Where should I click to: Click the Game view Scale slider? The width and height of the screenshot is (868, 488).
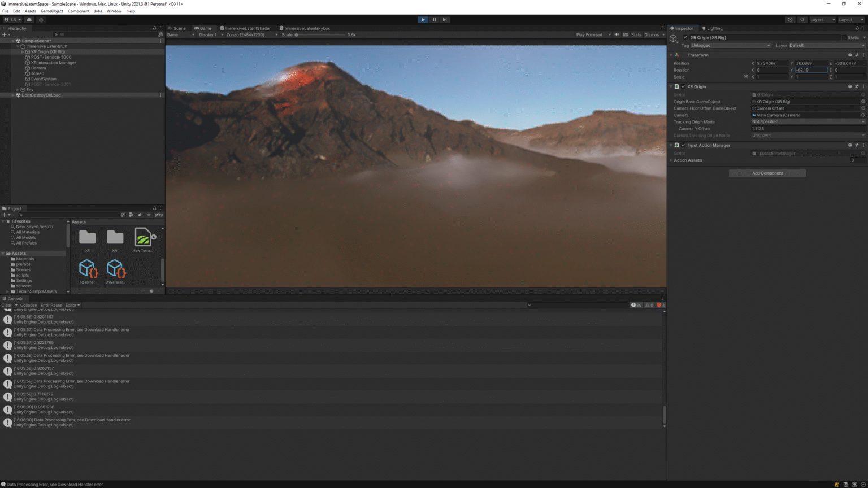[x=320, y=35]
